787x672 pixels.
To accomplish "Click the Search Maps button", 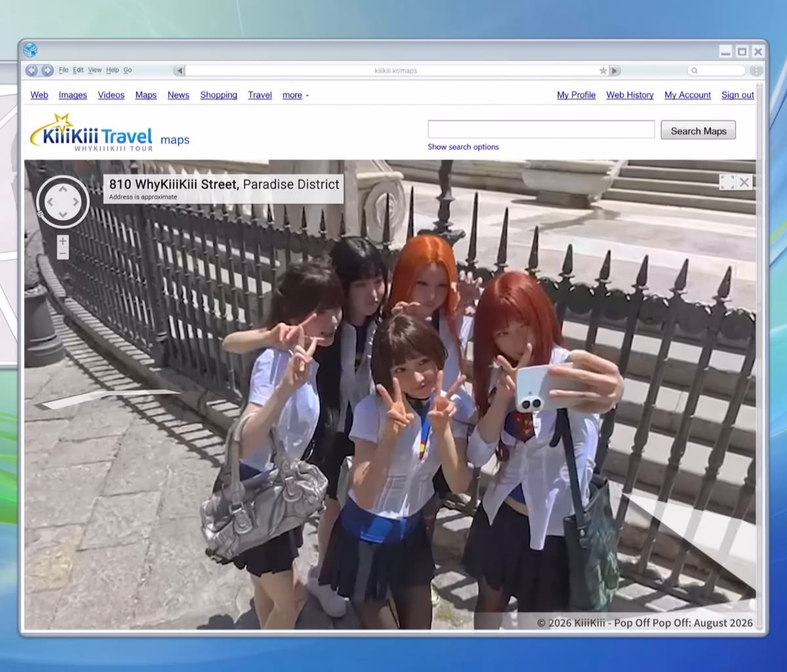I will pyautogui.click(x=698, y=130).
